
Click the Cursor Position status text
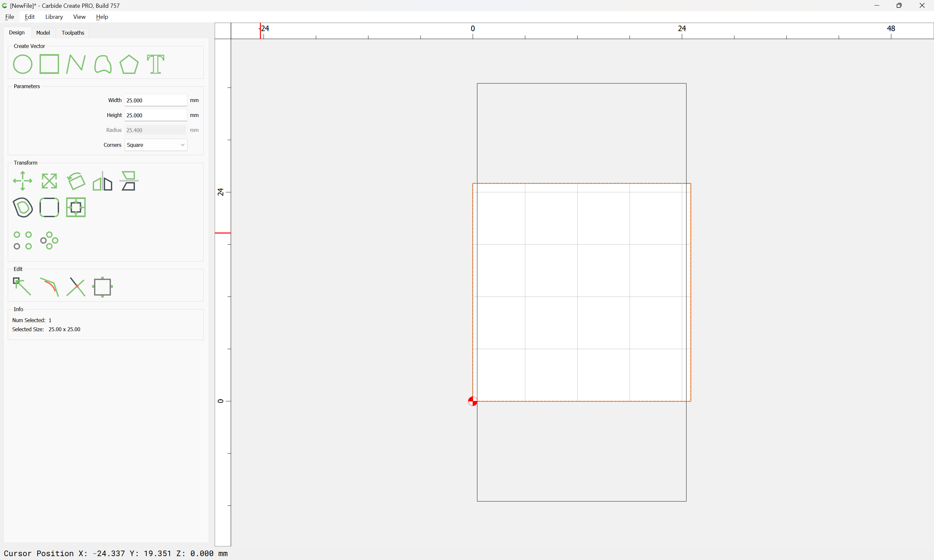(115, 553)
